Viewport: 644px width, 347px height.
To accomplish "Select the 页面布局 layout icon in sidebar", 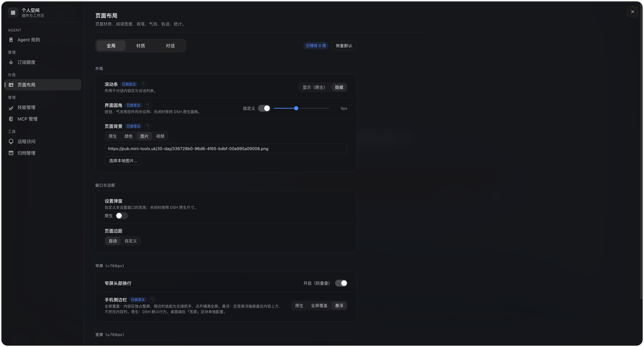I will [x=11, y=85].
